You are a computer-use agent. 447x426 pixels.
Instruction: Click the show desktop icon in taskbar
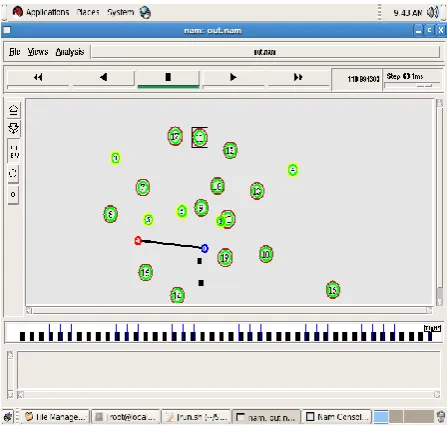(8, 417)
